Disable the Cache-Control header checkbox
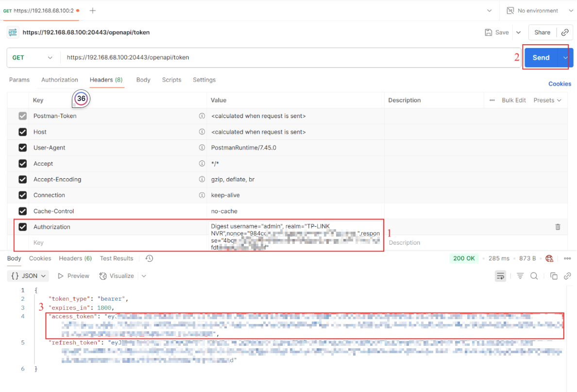The height and width of the screenshot is (392, 577). pos(22,211)
